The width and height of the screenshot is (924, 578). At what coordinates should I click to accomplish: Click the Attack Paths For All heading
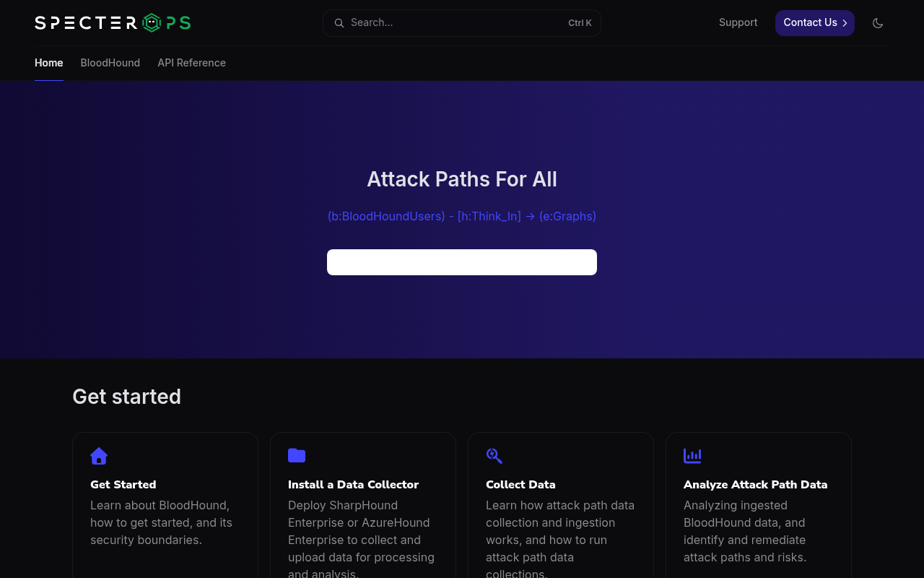click(x=462, y=179)
